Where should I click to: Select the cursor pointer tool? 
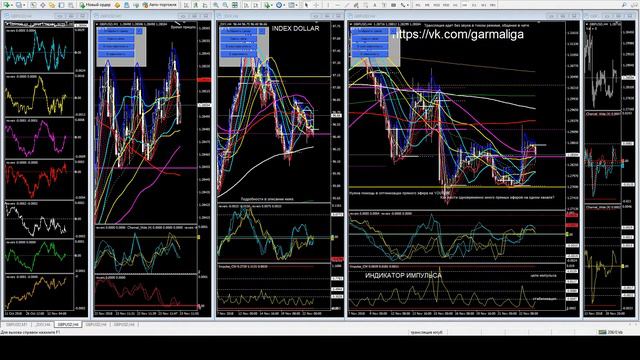click(306, 4)
